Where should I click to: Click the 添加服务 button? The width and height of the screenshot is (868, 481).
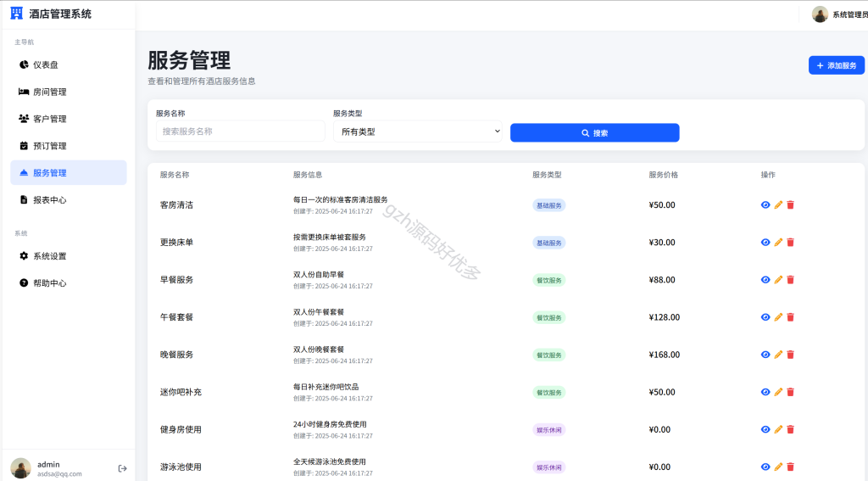point(837,65)
